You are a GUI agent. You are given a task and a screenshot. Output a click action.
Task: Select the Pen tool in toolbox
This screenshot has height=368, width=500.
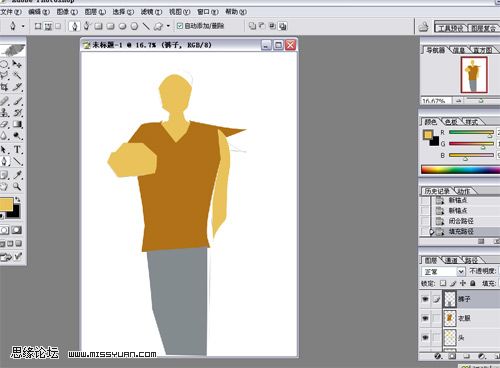4,162
